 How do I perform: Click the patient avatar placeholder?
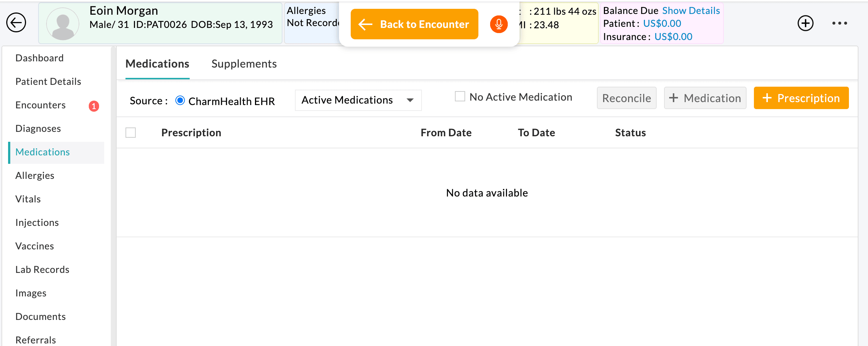(x=63, y=24)
